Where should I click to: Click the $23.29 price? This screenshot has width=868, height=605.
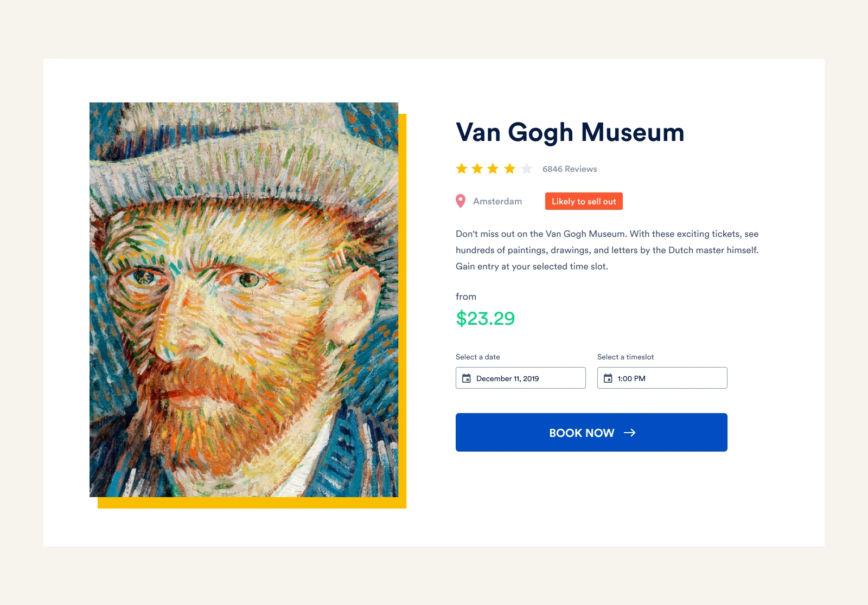pyautogui.click(x=486, y=318)
